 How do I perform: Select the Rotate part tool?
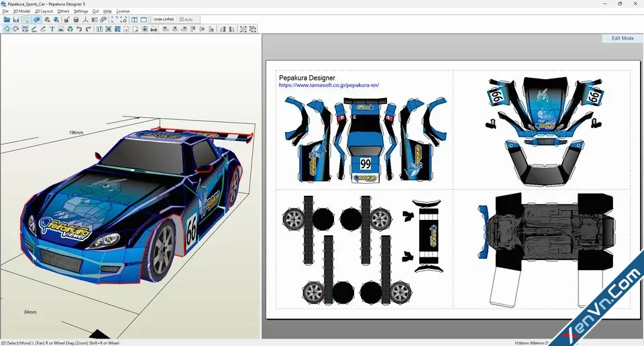click(x=15, y=29)
